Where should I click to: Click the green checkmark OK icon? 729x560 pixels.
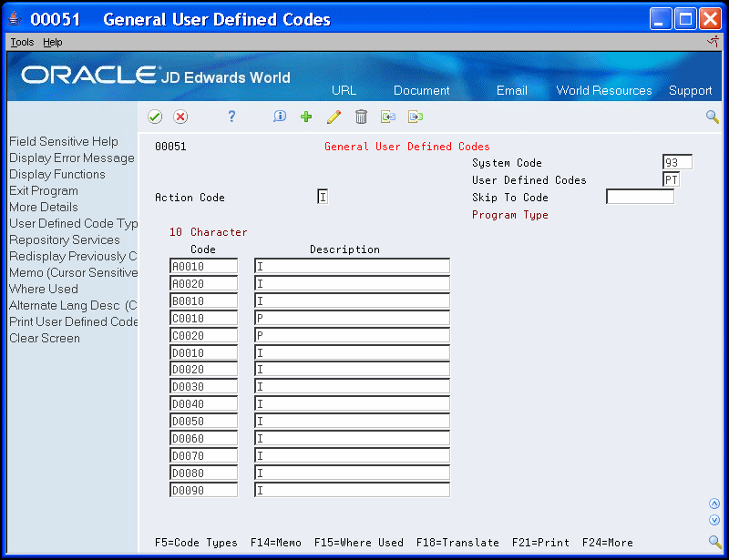pos(155,117)
